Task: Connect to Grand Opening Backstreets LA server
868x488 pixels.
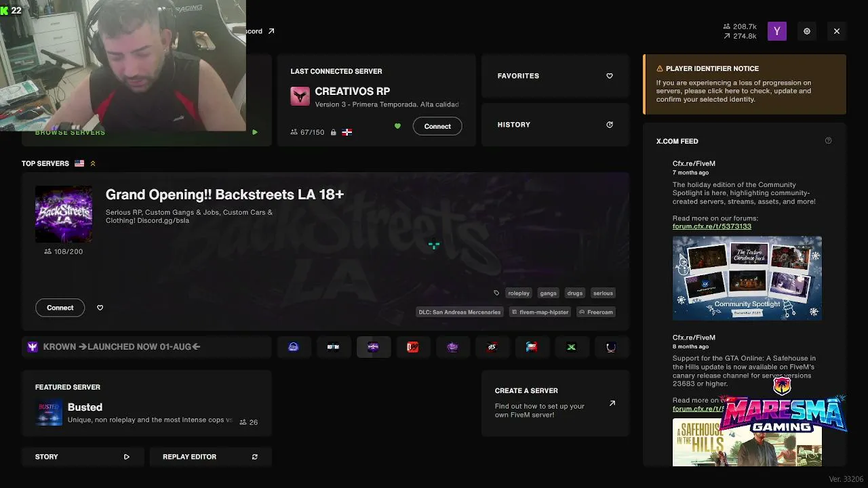Action: pos(60,308)
